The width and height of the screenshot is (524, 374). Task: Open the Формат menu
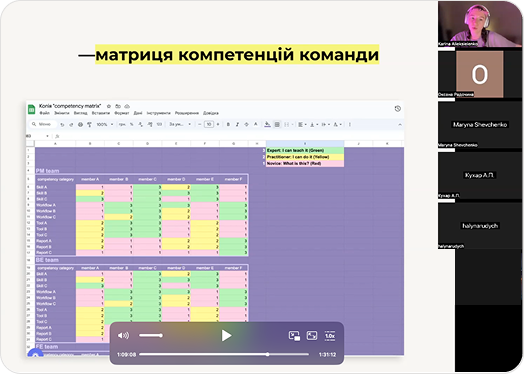click(x=122, y=113)
